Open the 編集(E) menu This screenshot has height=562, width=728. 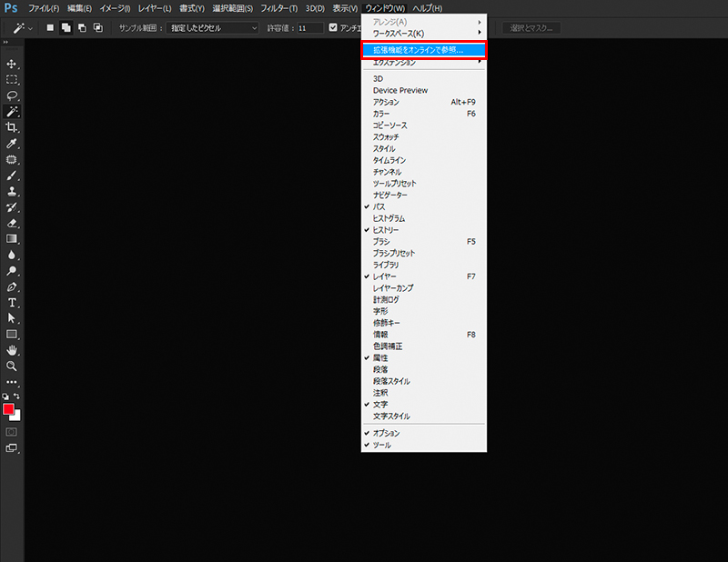(x=79, y=8)
